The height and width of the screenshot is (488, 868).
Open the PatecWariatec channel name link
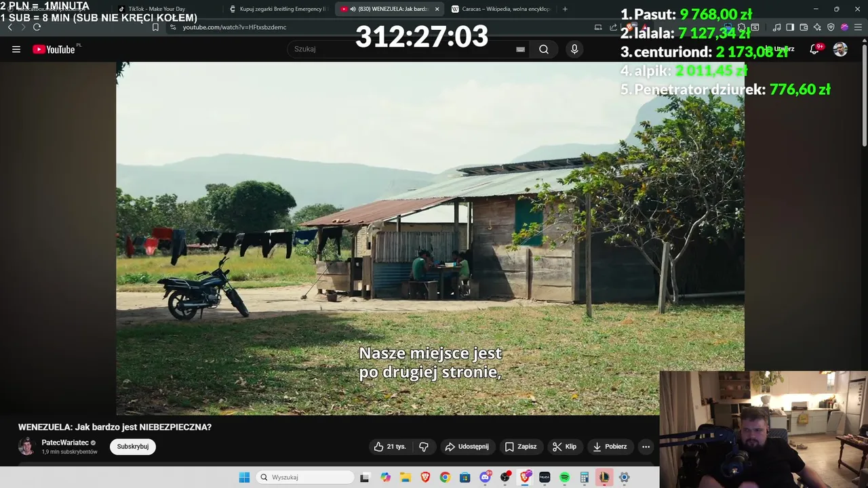click(65, 443)
